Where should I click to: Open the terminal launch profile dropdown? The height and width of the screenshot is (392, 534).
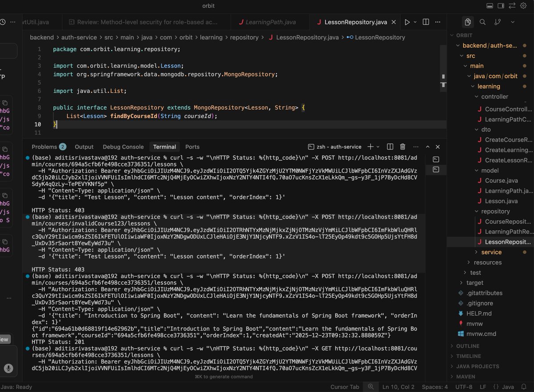click(x=378, y=147)
